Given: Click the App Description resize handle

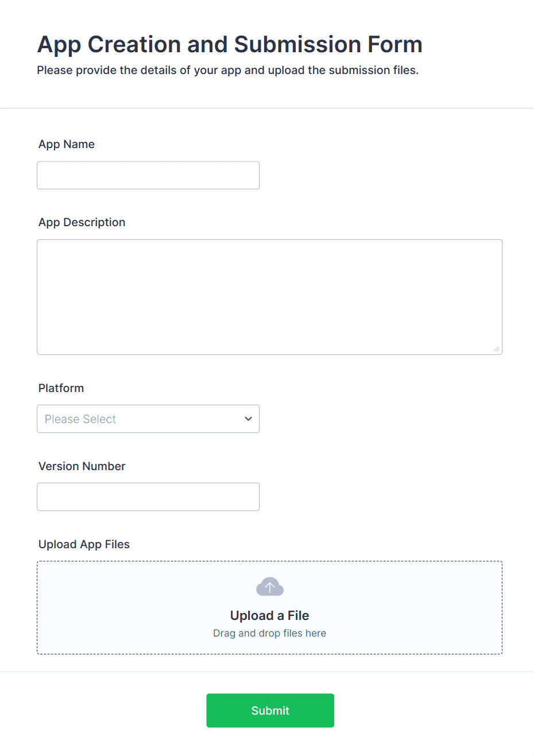Looking at the screenshot, I should 496,348.
